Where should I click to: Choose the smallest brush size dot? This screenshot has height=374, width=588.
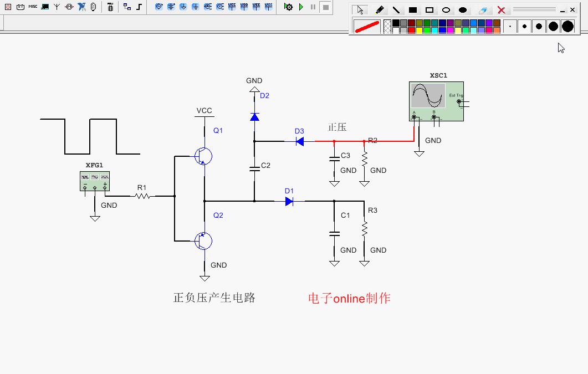[510, 26]
